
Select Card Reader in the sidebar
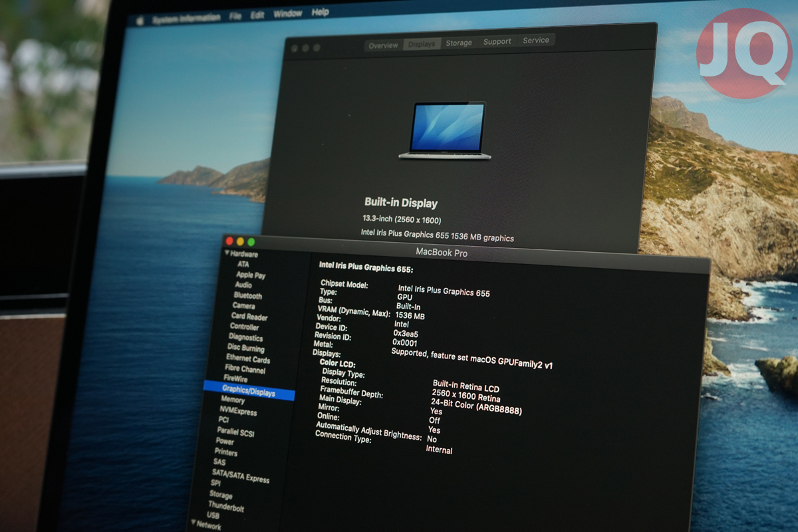pos(249,317)
